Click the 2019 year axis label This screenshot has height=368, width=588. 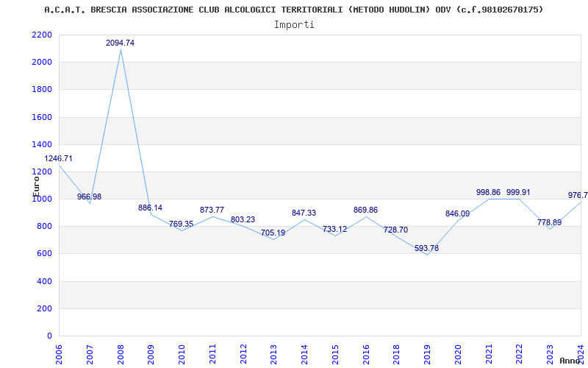427,354
